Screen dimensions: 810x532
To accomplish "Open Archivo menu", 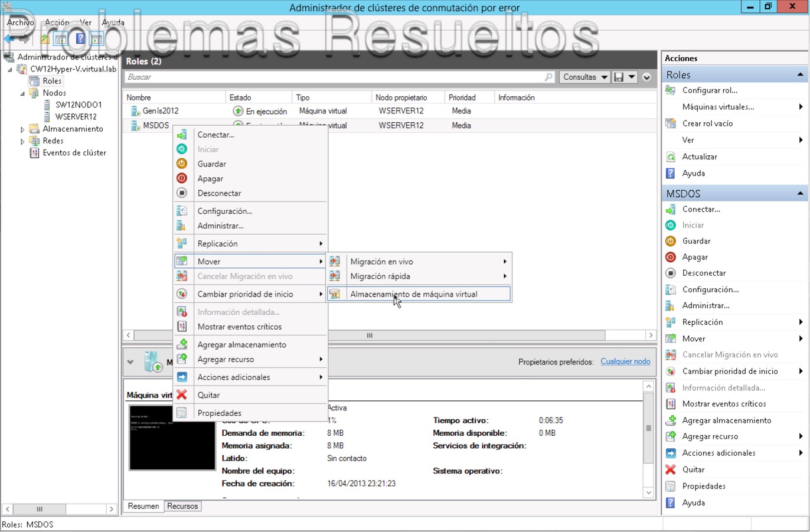I will [x=21, y=22].
